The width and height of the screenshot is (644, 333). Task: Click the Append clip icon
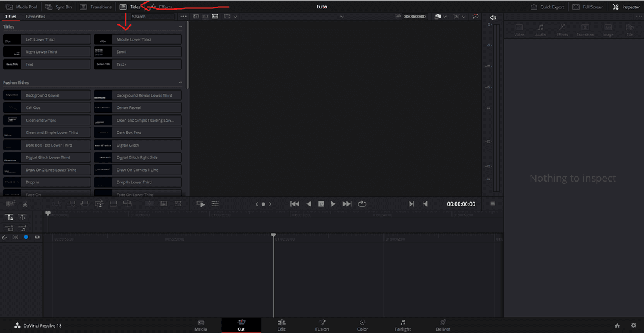pyautogui.click(x=70, y=203)
